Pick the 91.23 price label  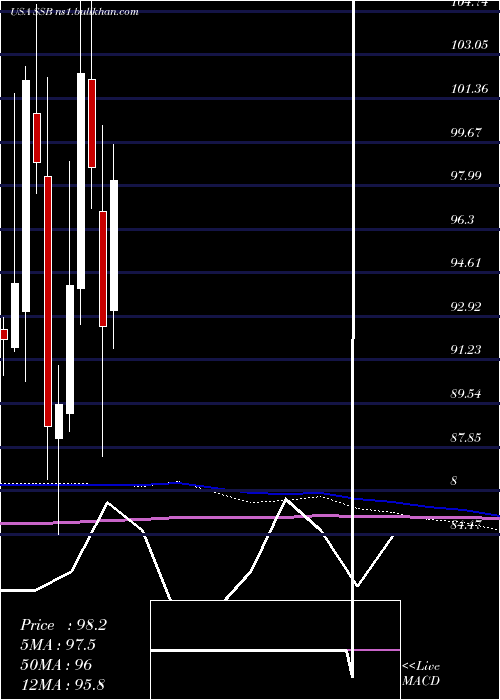(x=467, y=350)
